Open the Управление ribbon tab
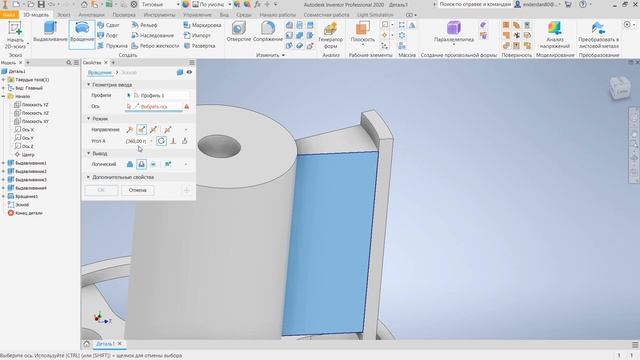 (197, 15)
